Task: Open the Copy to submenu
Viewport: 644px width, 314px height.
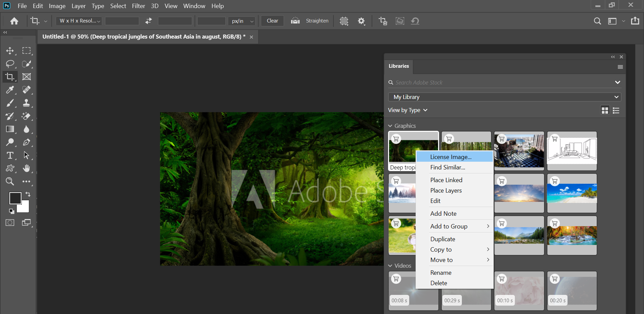Action: tap(454, 250)
